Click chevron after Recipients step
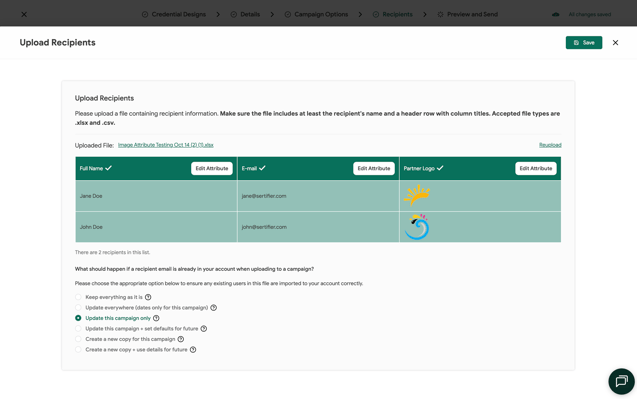 425,14
